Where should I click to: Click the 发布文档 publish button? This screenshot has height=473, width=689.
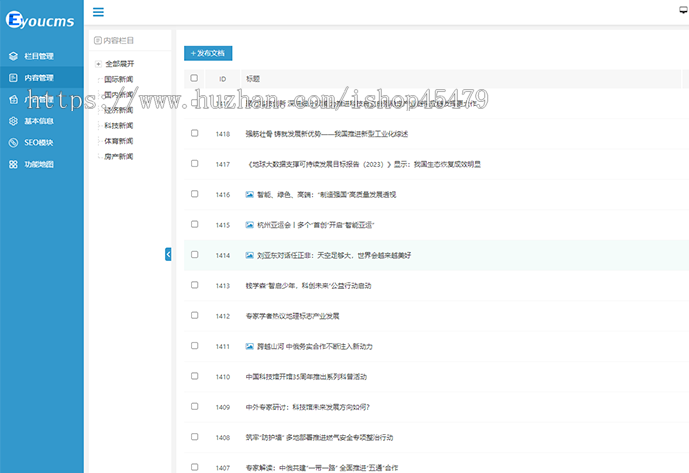208,53
